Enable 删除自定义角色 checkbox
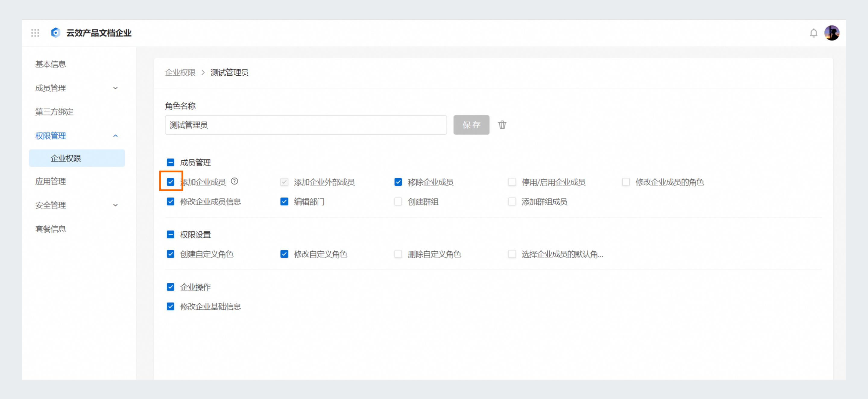This screenshot has height=399, width=868. coord(398,254)
